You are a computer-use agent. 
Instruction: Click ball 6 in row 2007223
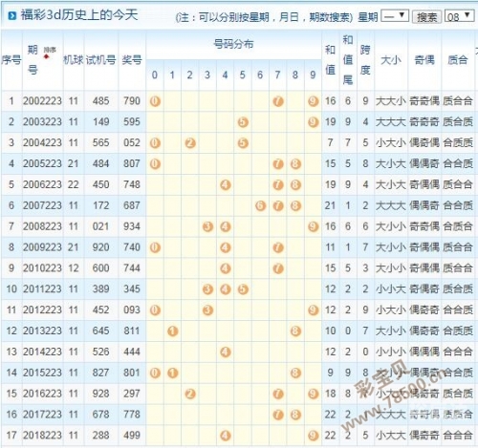(260, 205)
